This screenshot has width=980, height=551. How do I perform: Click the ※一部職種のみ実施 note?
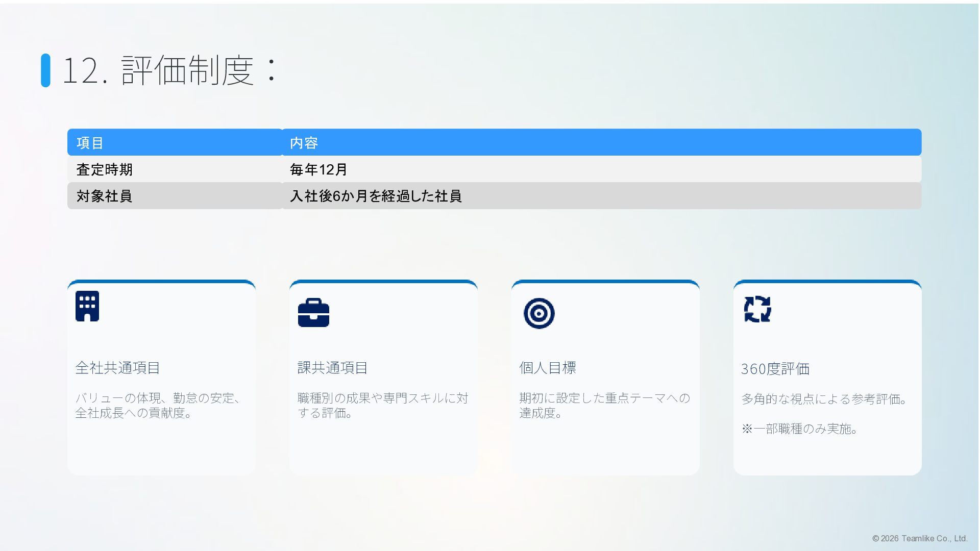point(800,429)
